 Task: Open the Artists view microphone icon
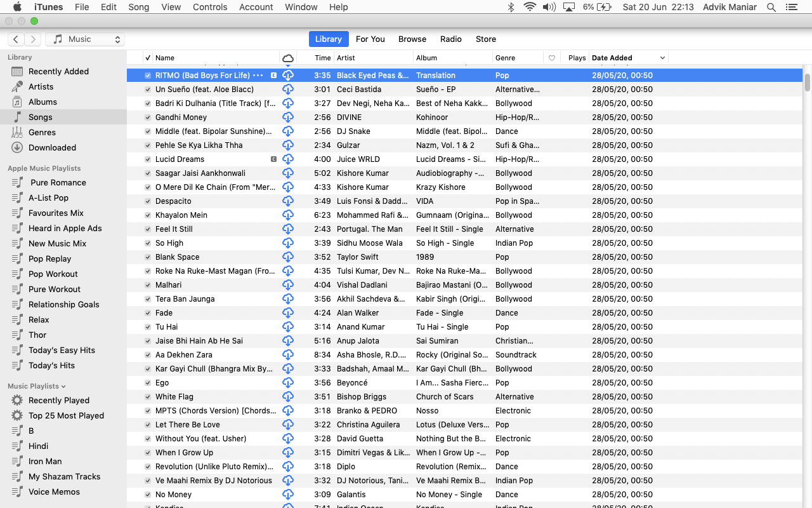point(17,86)
